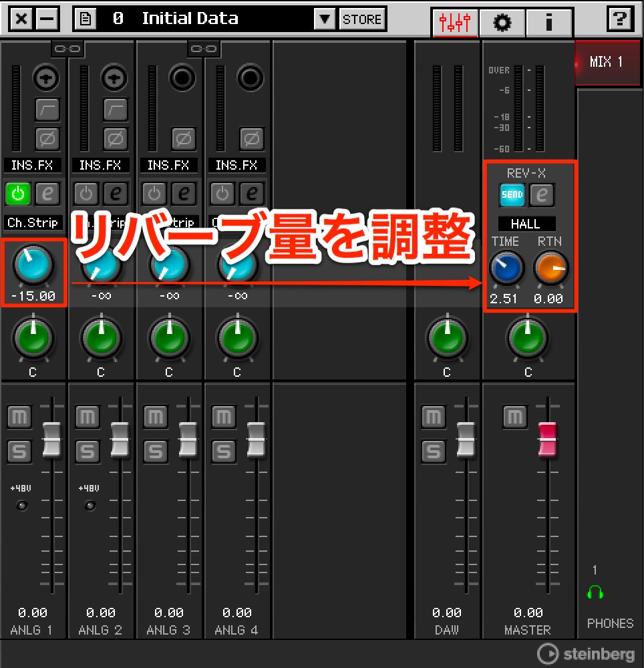Open INS.FX selector on ANLG 2

click(x=100, y=165)
